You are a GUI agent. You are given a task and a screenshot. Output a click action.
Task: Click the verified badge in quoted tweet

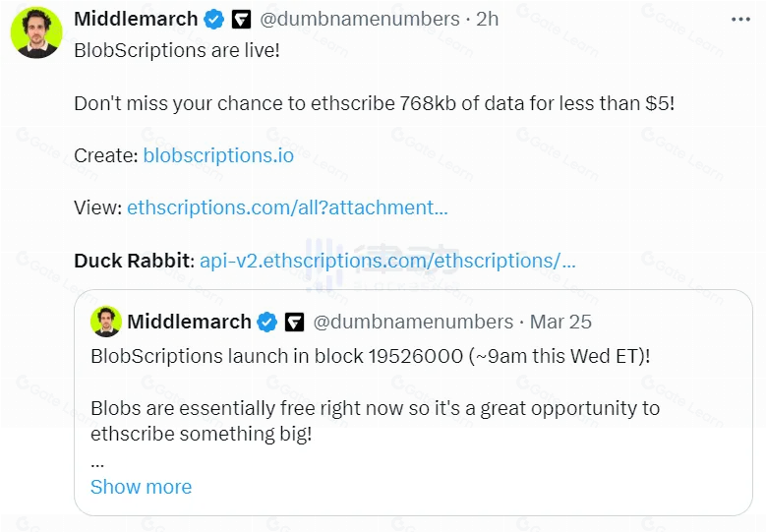click(x=266, y=322)
